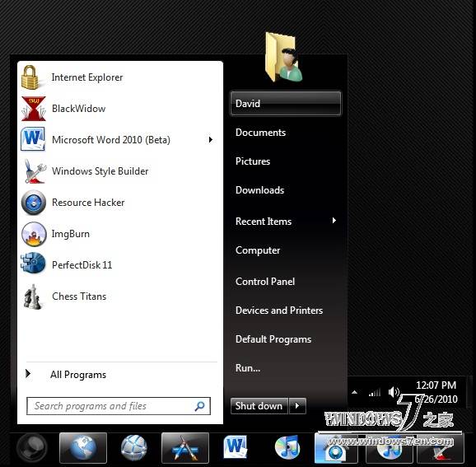
Task: Open Word from the taskbar
Action: pyautogui.click(x=236, y=447)
